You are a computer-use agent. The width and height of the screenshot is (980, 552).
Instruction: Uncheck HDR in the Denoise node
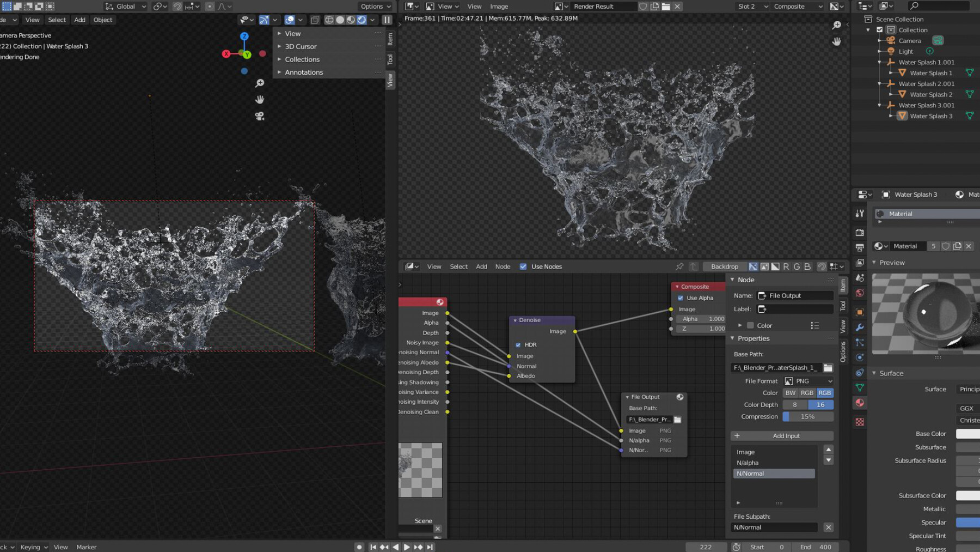tap(518, 344)
